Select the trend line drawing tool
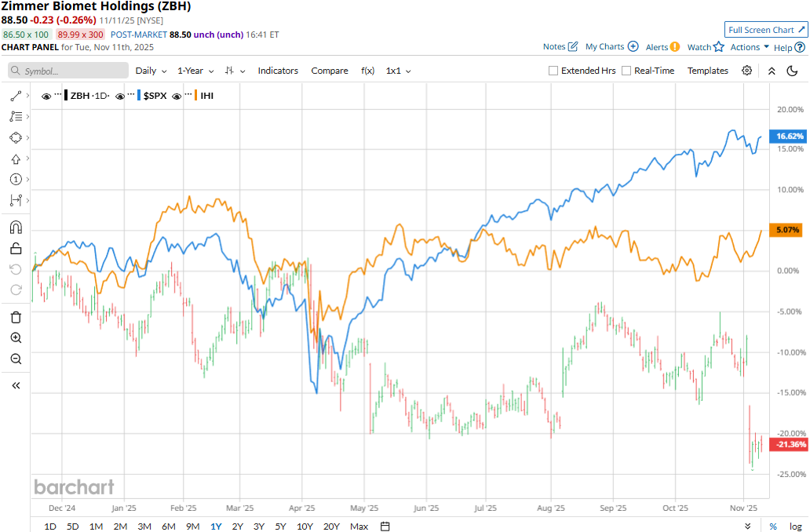 16,96
